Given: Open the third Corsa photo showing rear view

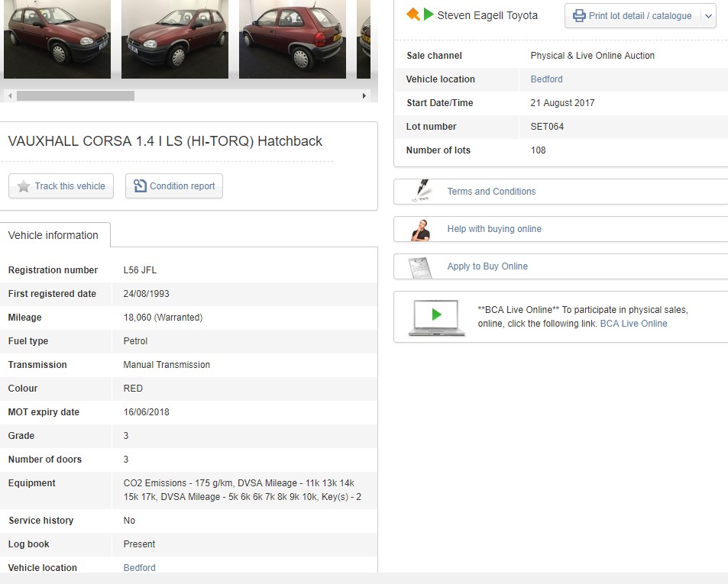Looking at the screenshot, I should click(293, 39).
